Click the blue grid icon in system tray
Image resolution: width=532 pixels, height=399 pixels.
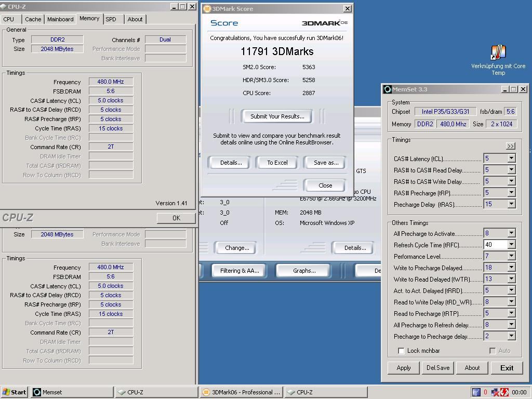(476, 392)
